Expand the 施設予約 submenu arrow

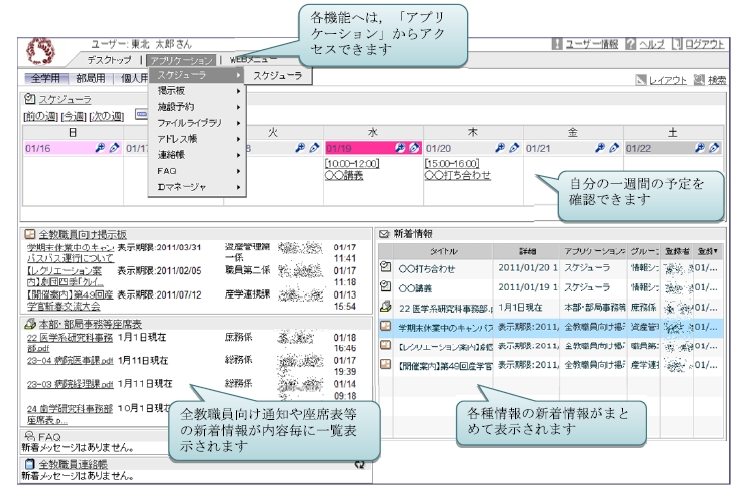[x=238, y=107]
